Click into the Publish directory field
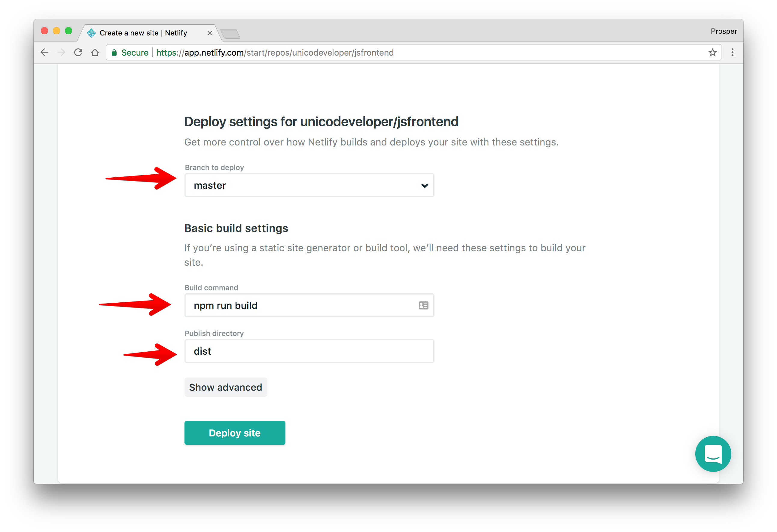 (x=309, y=351)
